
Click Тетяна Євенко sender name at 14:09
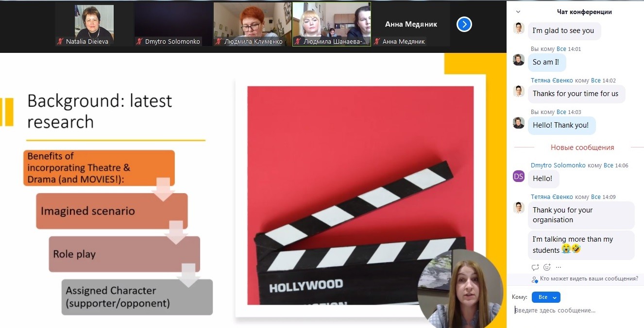[x=552, y=197]
